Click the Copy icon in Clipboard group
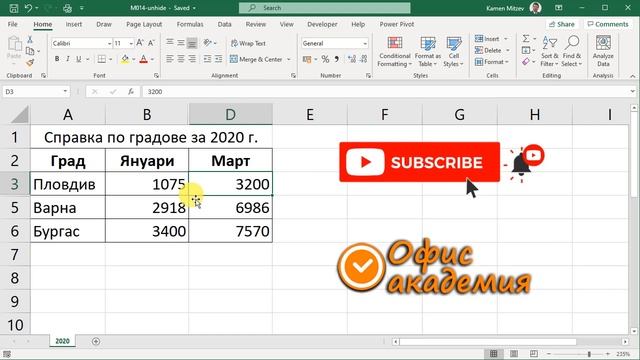The width and height of the screenshot is (640, 360). [x=30, y=51]
